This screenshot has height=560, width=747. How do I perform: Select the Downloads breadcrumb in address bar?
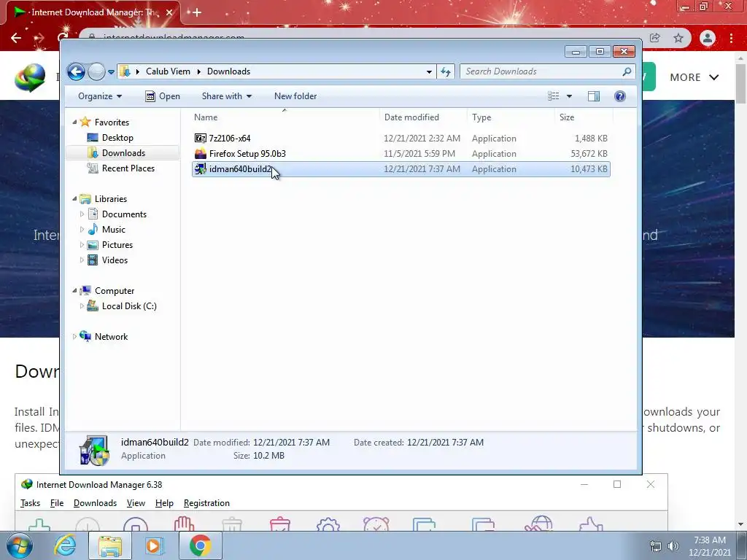pos(228,71)
